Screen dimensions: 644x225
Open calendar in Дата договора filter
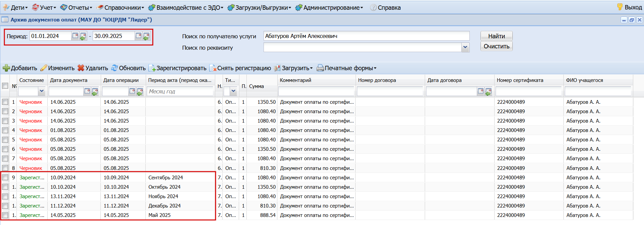481,91
